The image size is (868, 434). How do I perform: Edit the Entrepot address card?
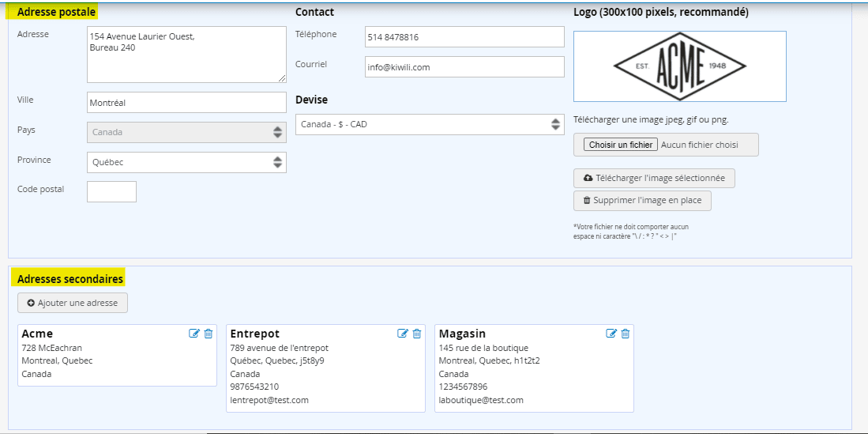pyautogui.click(x=403, y=333)
